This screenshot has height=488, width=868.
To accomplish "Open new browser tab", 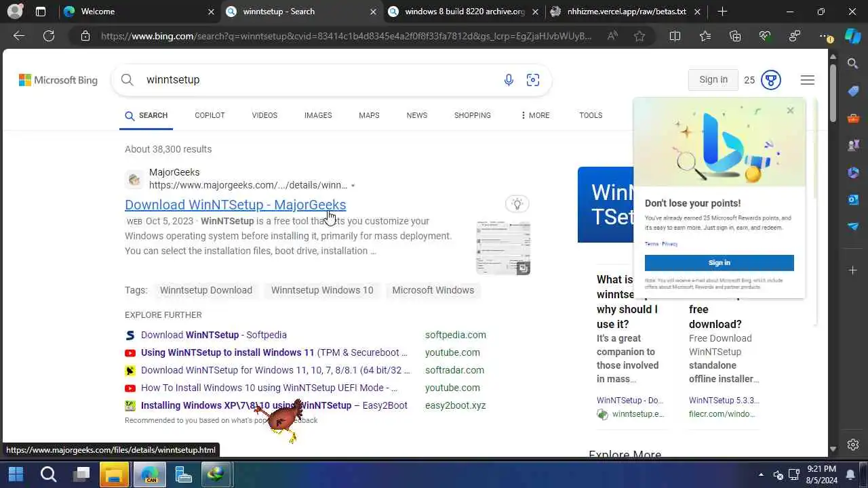I will [x=722, y=12].
